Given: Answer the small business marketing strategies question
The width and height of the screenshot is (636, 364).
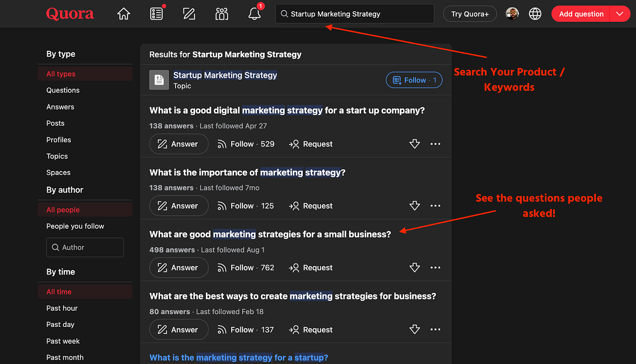Looking at the screenshot, I should coord(179,268).
